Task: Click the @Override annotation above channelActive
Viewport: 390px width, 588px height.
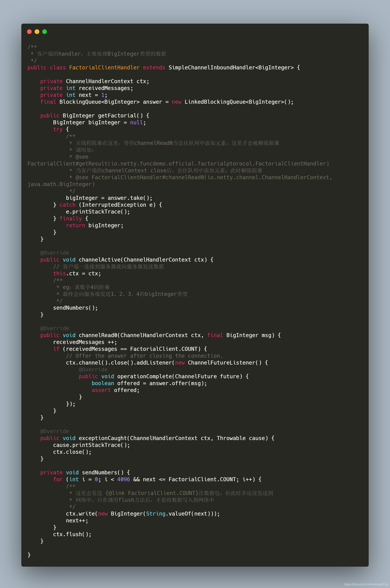Action: (54, 253)
